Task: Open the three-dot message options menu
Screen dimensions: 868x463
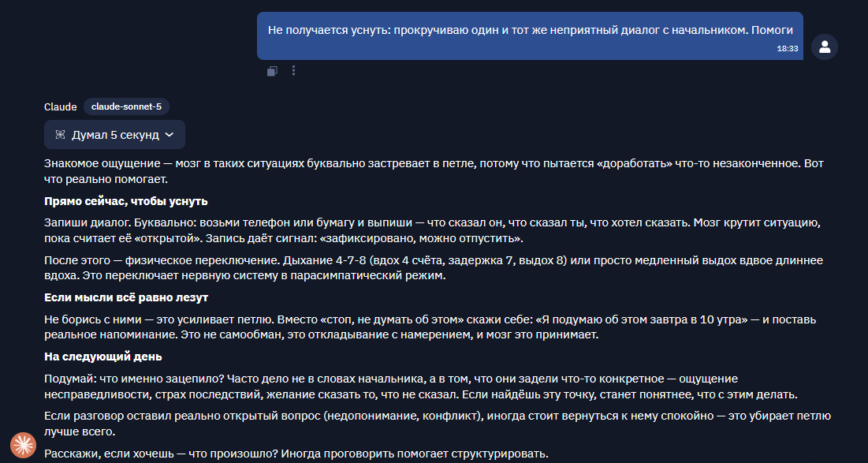Action: 293,71
